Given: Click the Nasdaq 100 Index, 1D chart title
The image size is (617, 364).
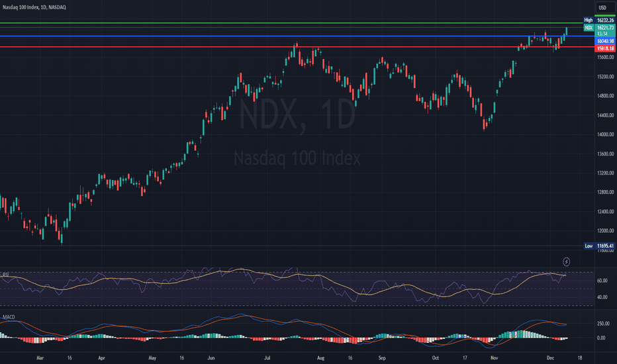Looking at the screenshot, I should (34, 7).
